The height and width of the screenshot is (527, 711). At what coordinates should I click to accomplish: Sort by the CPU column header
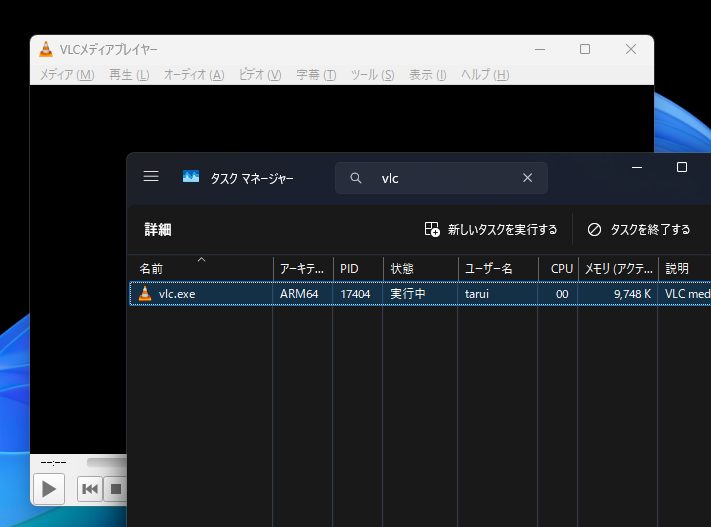click(558, 268)
